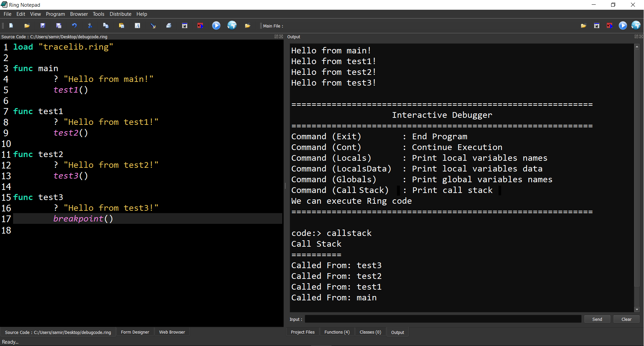Open a file using the Open folder icon

point(27,26)
